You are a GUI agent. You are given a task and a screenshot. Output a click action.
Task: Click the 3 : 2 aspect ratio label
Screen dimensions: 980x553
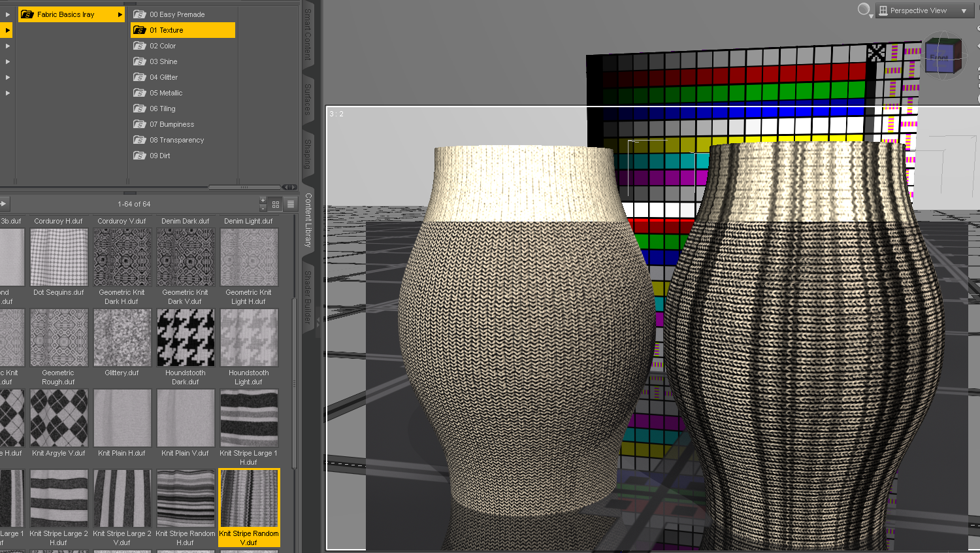pyautogui.click(x=336, y=114)
